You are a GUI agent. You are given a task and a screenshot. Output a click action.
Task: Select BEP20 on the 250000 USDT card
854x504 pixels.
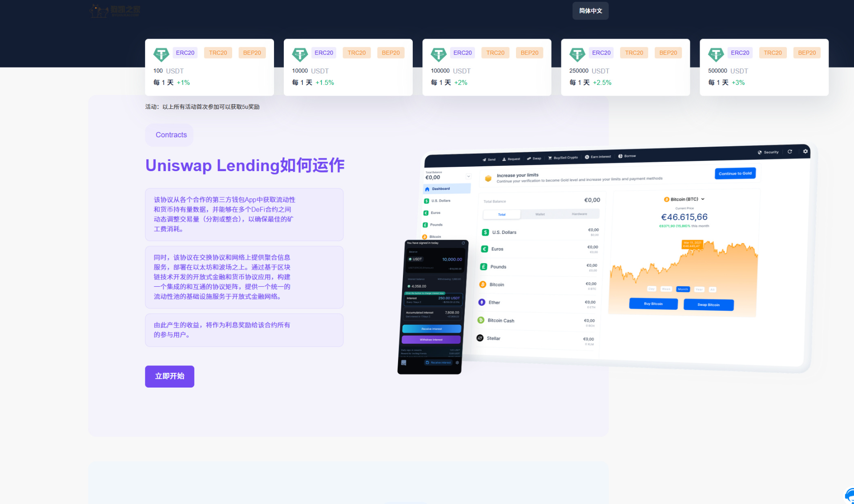click(669, 52)
